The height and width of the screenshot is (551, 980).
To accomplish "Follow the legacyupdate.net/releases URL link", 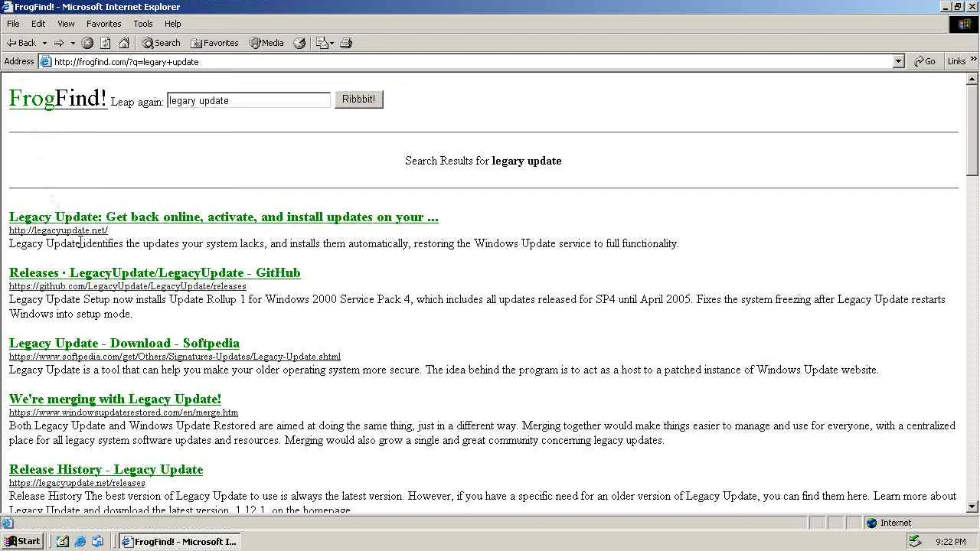I will (77, 483).
